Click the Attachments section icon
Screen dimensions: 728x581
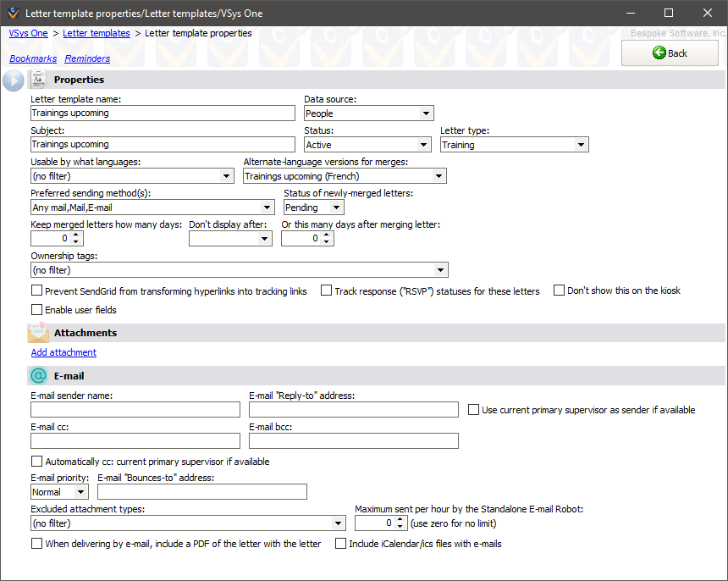[x=37, y=332]
